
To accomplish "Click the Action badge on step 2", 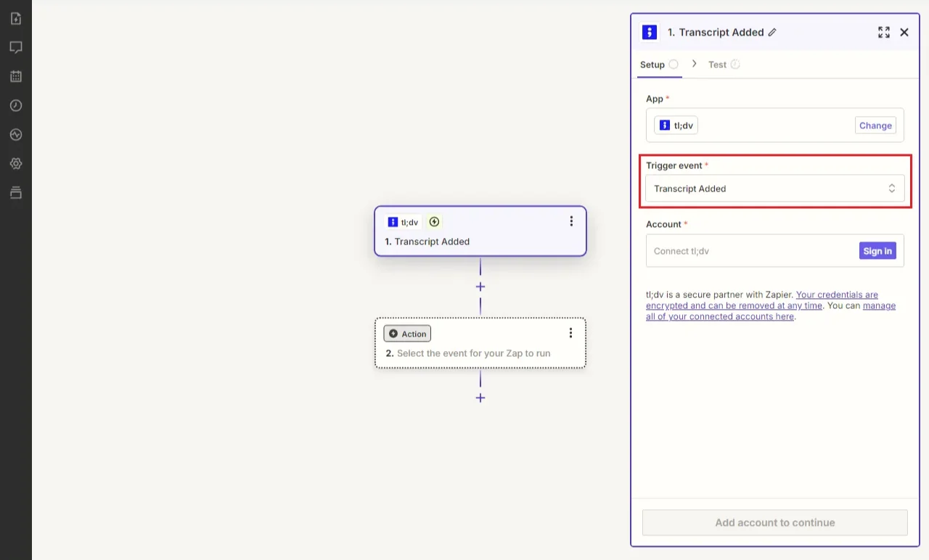I will pyautogui.click(x=407, y=334).
